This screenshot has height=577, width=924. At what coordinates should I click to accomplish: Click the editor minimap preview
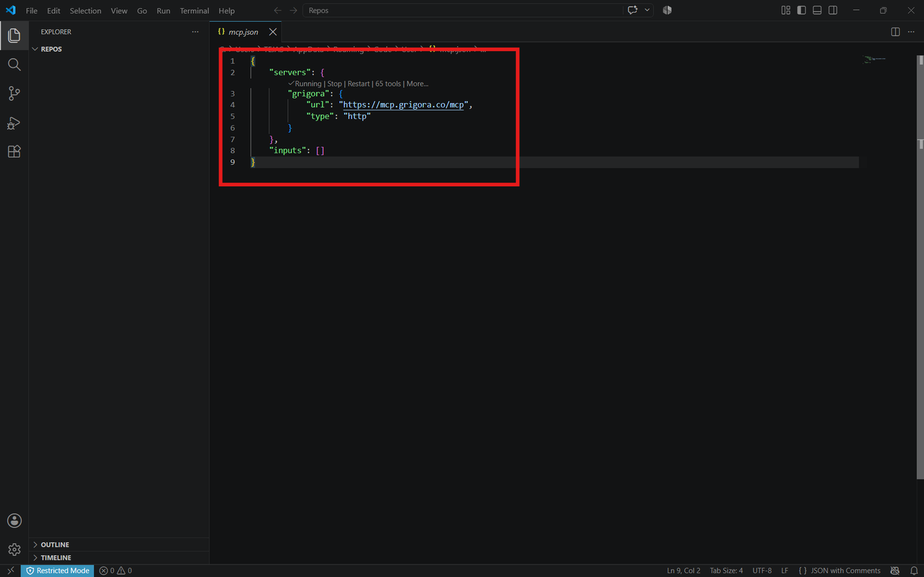(875, 59)
